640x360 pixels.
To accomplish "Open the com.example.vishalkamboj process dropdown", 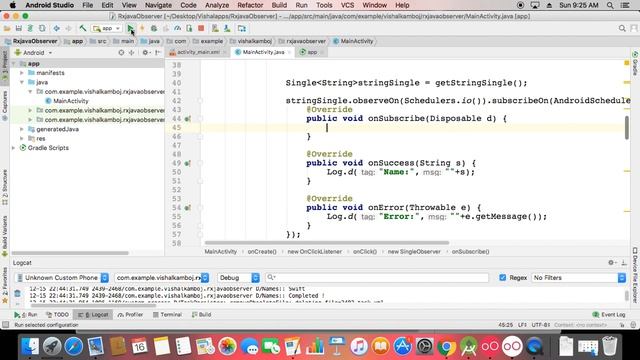I will pyautogui.click(x=162, y=278).
